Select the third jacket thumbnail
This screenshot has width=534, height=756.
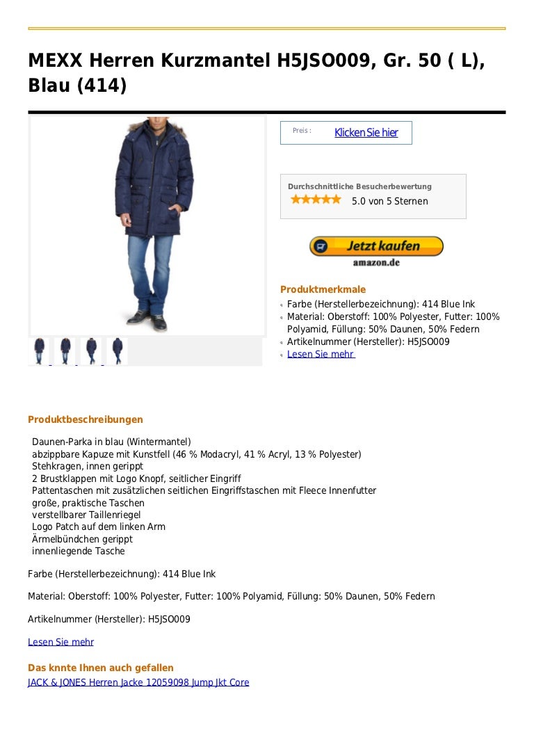click(91, 351)
